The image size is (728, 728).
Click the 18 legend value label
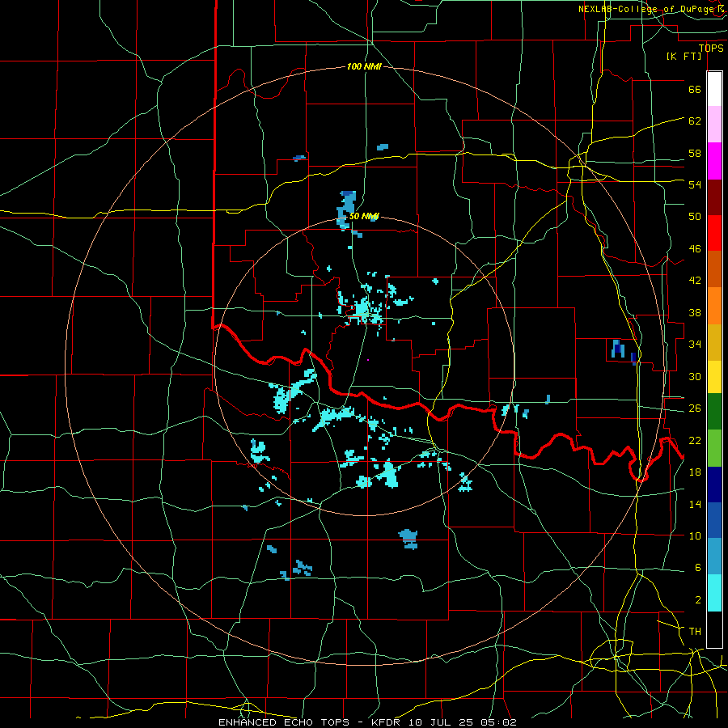click(x=695, y=472)
